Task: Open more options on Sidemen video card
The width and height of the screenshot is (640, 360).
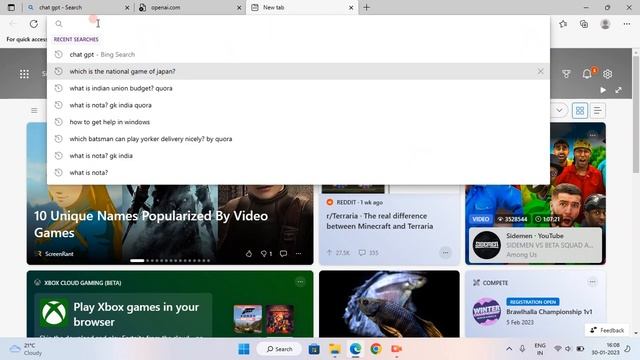Action: (593, 135)
